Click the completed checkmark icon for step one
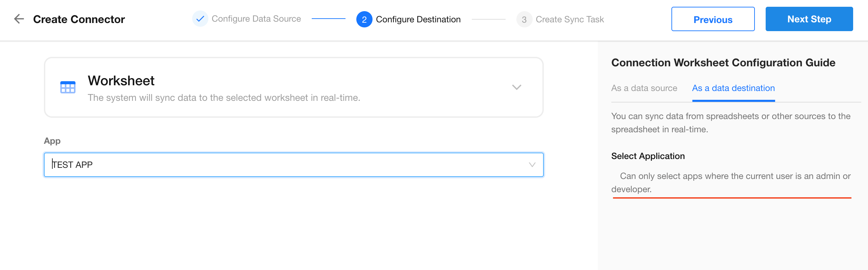This screenshot has height=270, width=868. coord(200,19)
